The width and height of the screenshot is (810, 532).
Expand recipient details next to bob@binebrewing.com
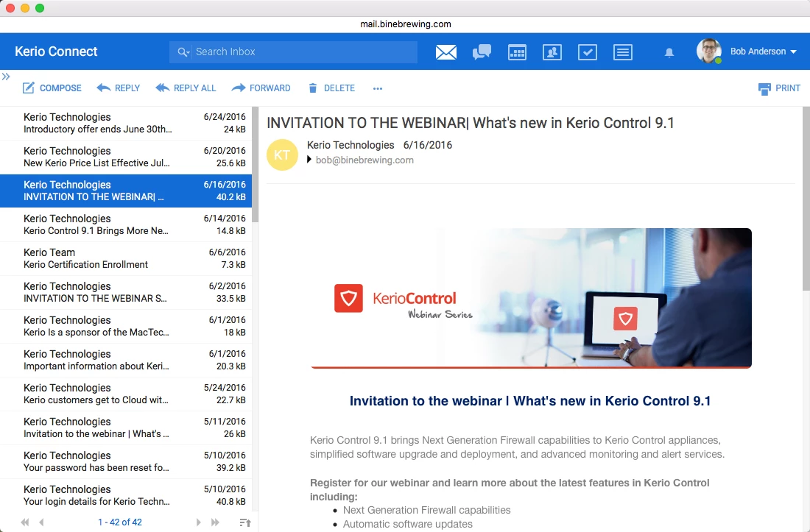[309, 160]
